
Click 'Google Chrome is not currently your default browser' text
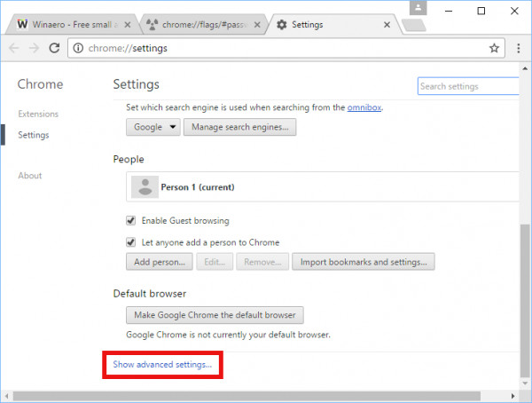[x=228, y=335]
